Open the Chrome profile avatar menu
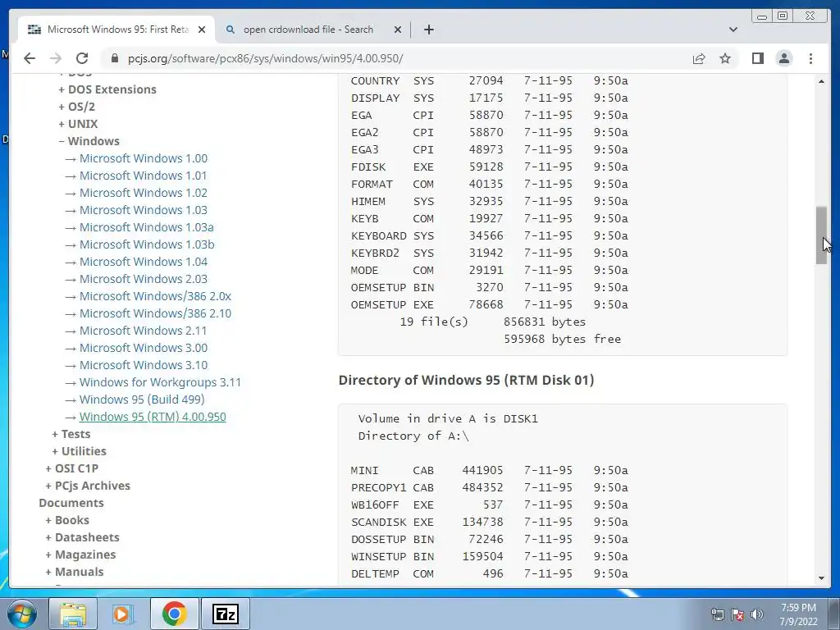840x630 pixels. point(783,58)
